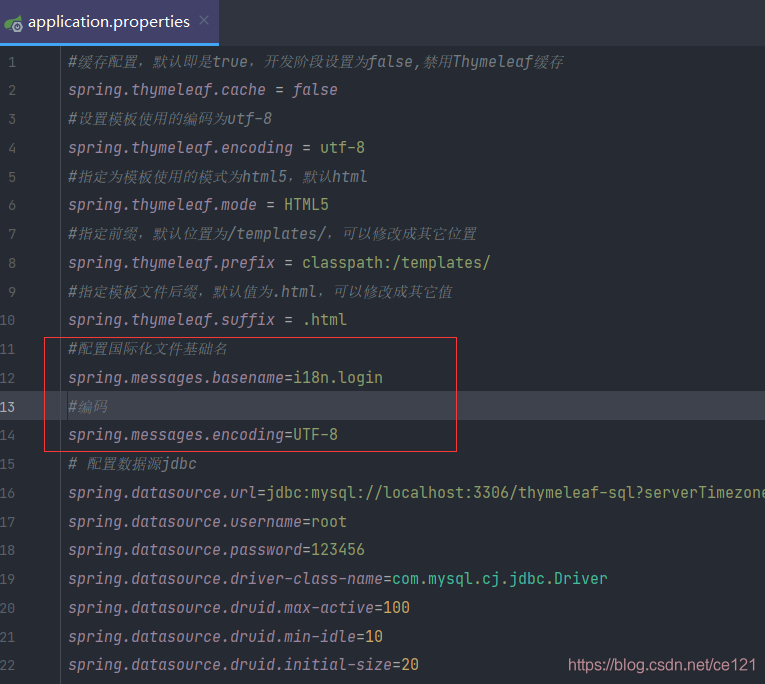The width and height of the screenshot is (765, 684).
Task: Click the Spring leaf file icon on tab
Action: pos(14,23)
